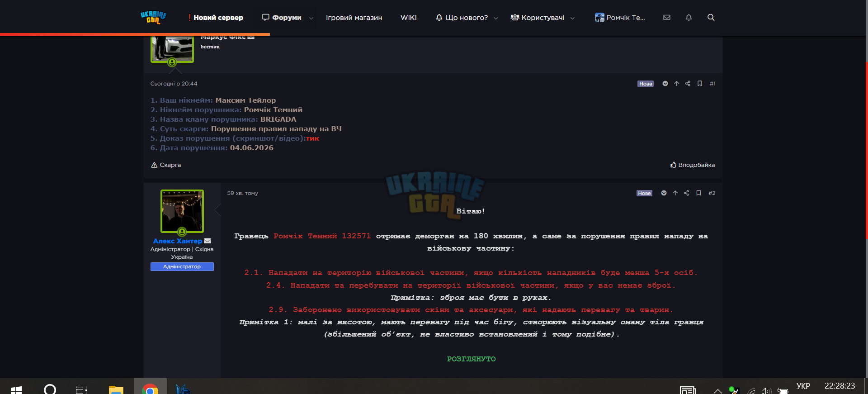This screenshot has height=394, width=868.
Task: Open the Що нового? menu item
Action: (462, 18)
